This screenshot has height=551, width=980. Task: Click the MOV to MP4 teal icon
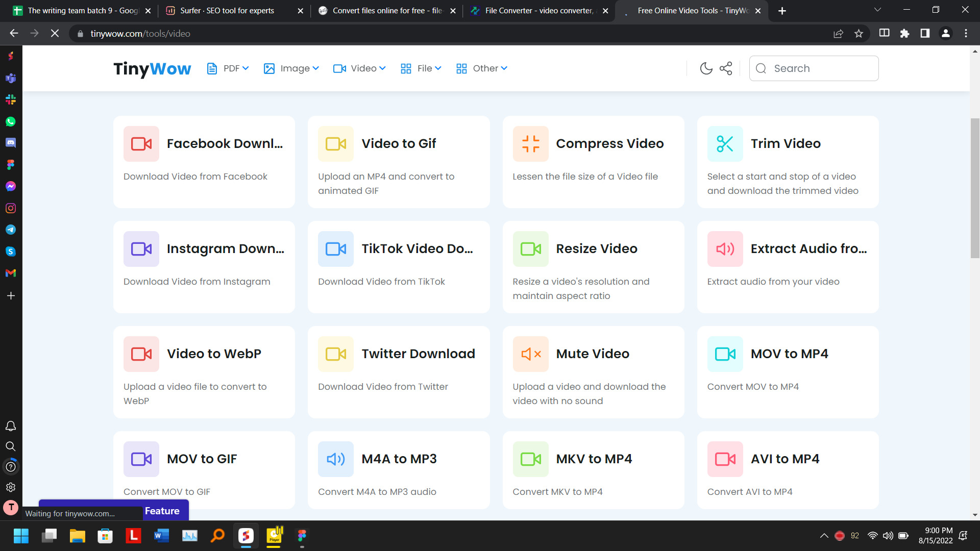(725, 354)
